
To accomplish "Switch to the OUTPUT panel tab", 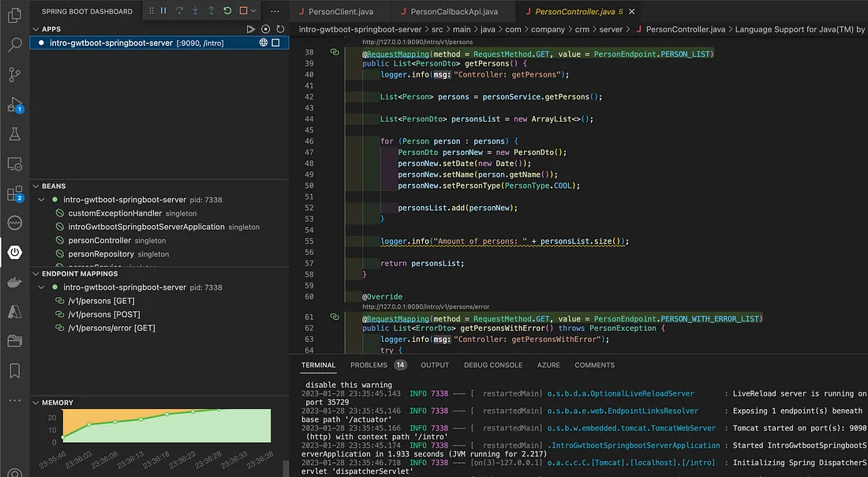I will point(435,365).
